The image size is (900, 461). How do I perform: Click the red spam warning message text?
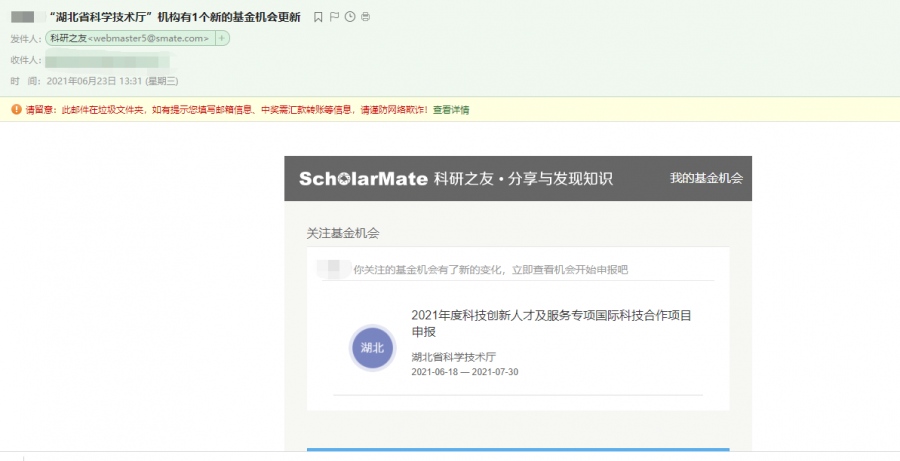click(x=227, y=110)
